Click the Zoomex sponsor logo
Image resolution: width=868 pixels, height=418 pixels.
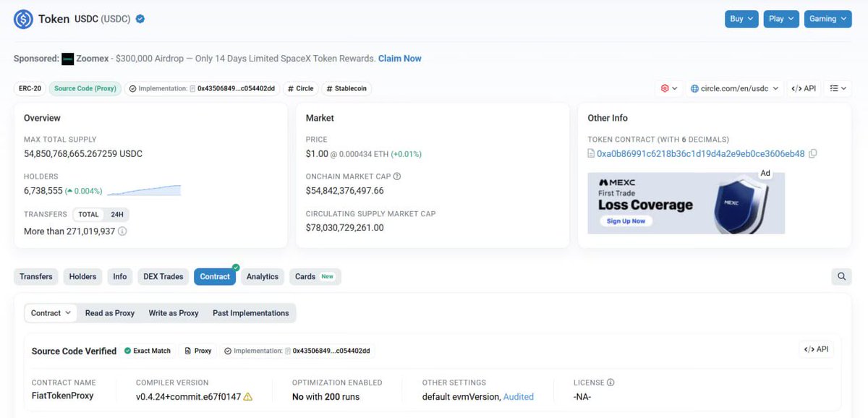(x=67, y=59)
